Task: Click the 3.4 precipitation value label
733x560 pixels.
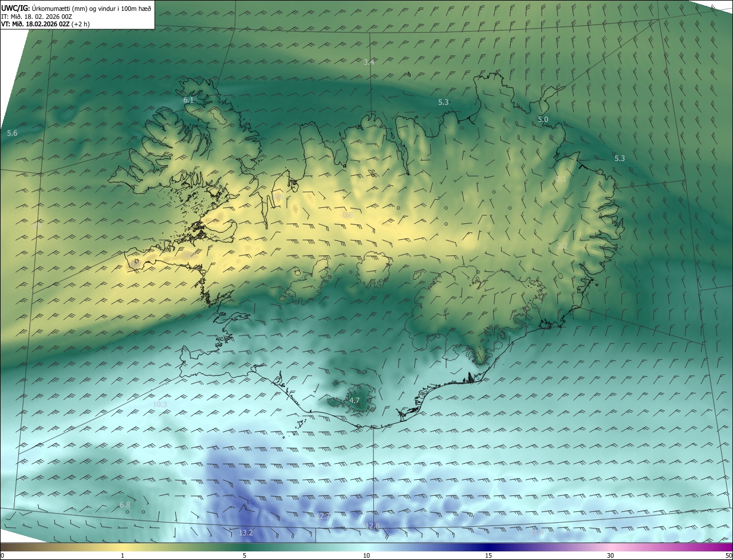Action: (369, 62)
